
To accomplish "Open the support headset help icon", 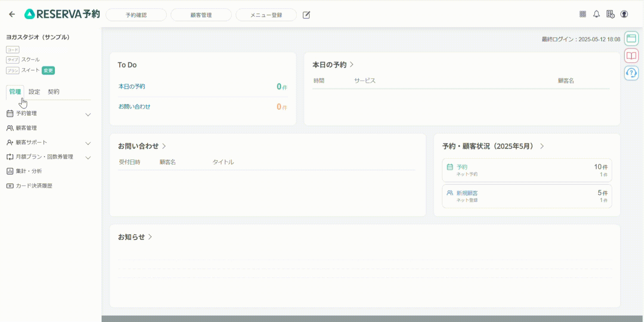I will pos(631,73).
